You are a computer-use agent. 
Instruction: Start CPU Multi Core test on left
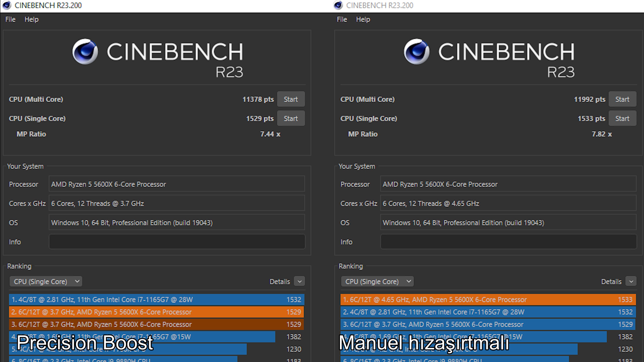tap(291, 99)
